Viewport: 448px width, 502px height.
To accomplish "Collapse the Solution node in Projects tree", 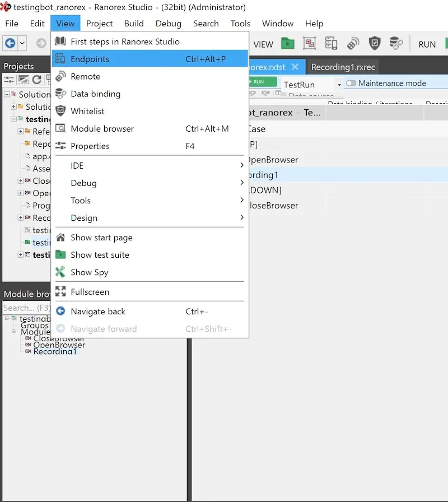I will [7, 94].
